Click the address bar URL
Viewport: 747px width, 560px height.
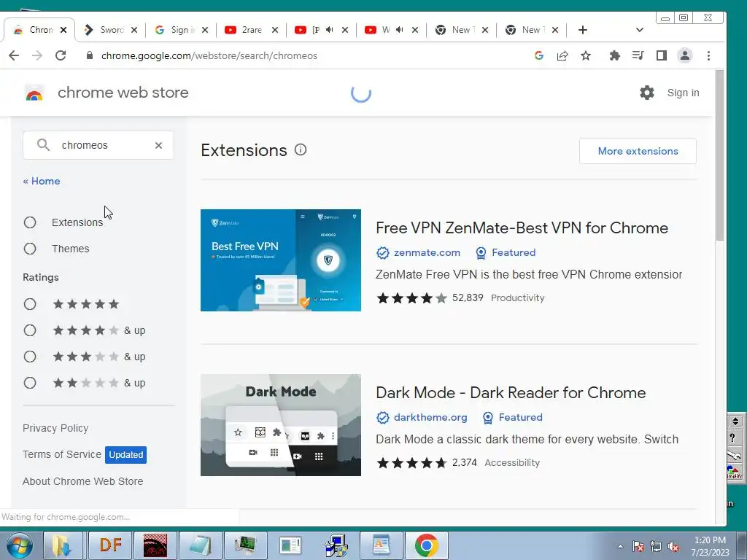209,55
